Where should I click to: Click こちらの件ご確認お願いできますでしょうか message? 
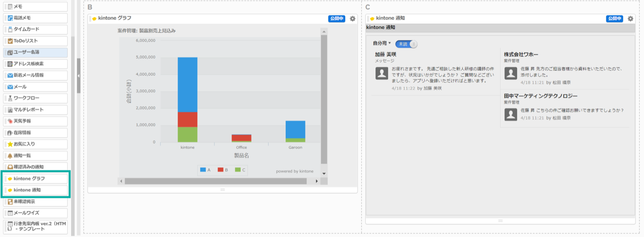[x=572, y=110]
